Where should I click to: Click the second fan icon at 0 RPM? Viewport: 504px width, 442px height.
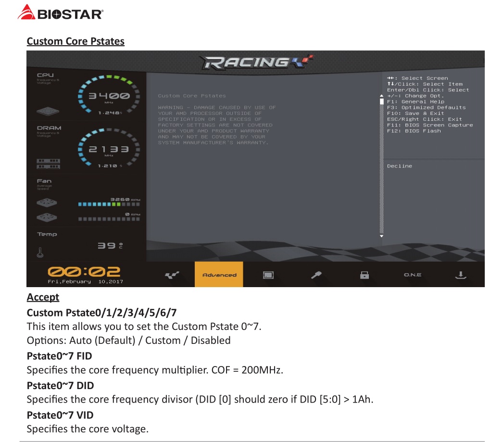point(47,217)
